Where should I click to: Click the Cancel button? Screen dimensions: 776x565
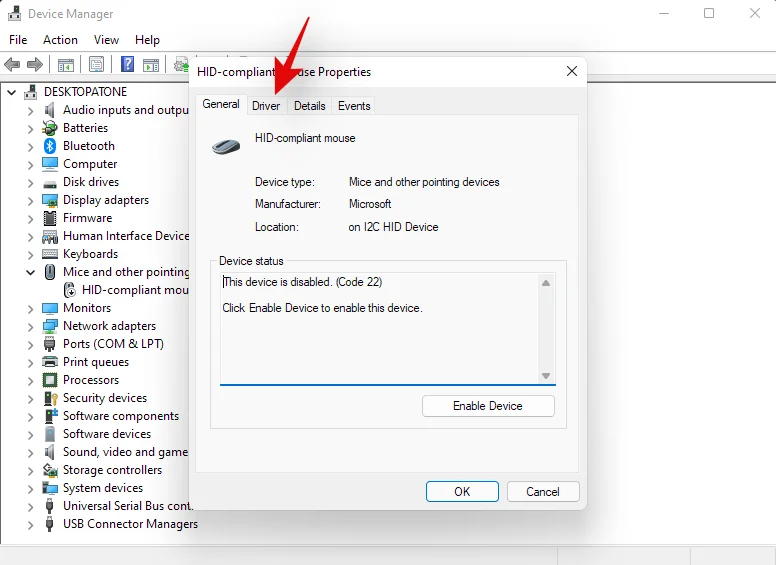(543, 492)
